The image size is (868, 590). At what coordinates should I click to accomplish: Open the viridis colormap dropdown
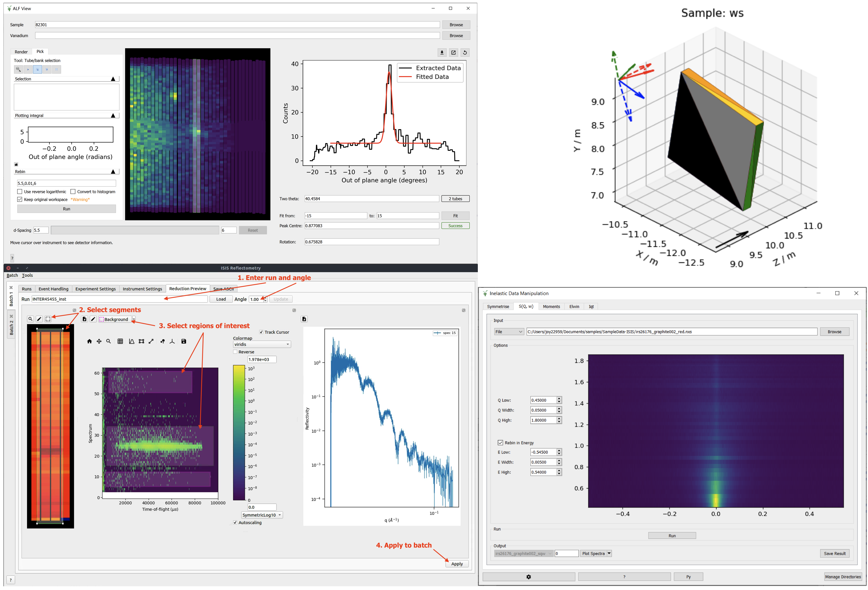click(262, 344)
